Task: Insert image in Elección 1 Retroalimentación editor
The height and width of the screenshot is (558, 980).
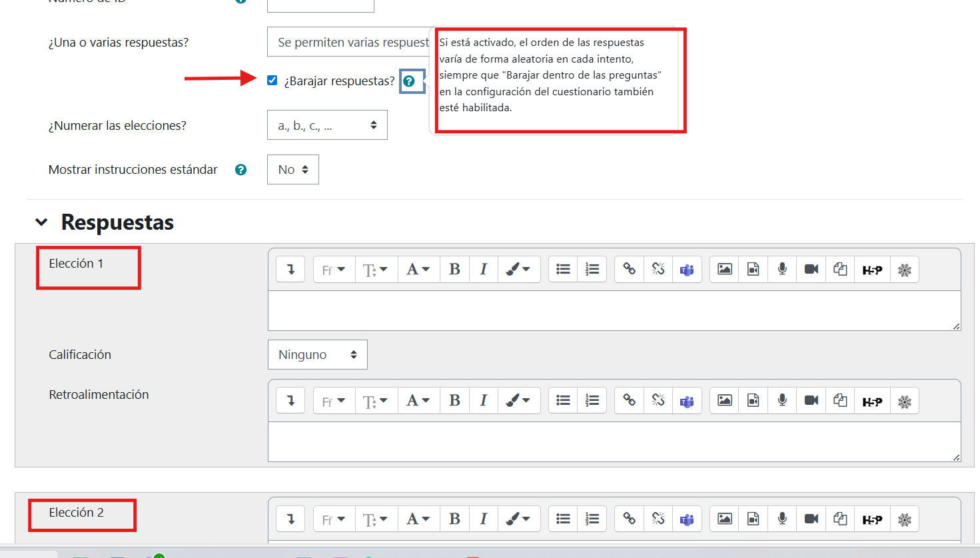Action: pyautogui.click(x=724, y=400)
